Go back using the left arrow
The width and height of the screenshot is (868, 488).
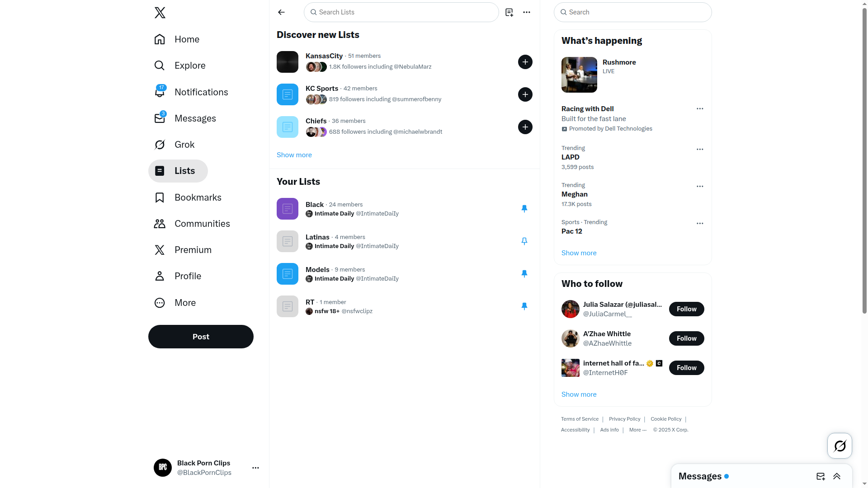[x=281, y=12]
